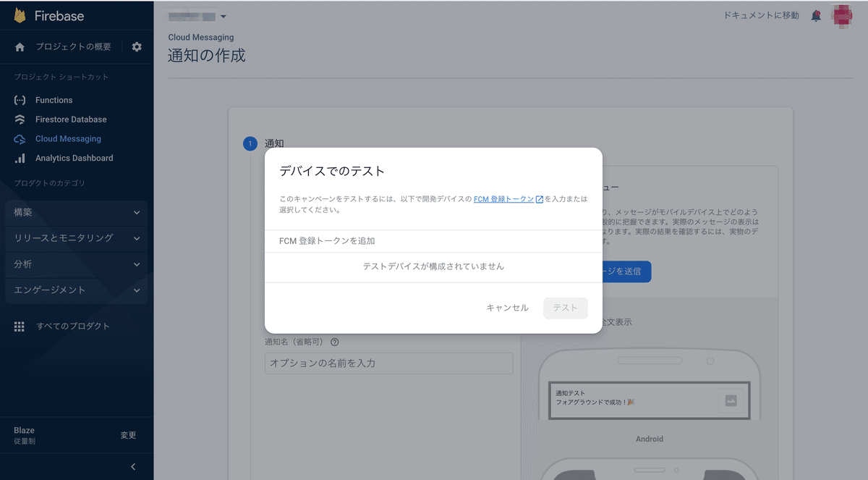The width and height of the screenshot is (868, 480).
Task: Click the デバイスでのテスト dialog title
Action: (x=332, y=172)
